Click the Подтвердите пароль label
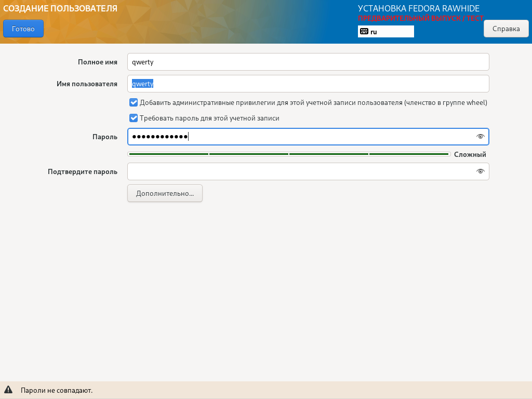This screenshot has width=532, height=399. click(83, 171)
